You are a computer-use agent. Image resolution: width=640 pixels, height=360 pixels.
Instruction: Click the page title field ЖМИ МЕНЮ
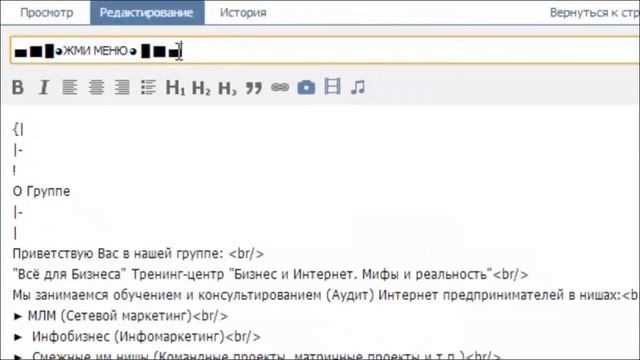pos(325,51)
